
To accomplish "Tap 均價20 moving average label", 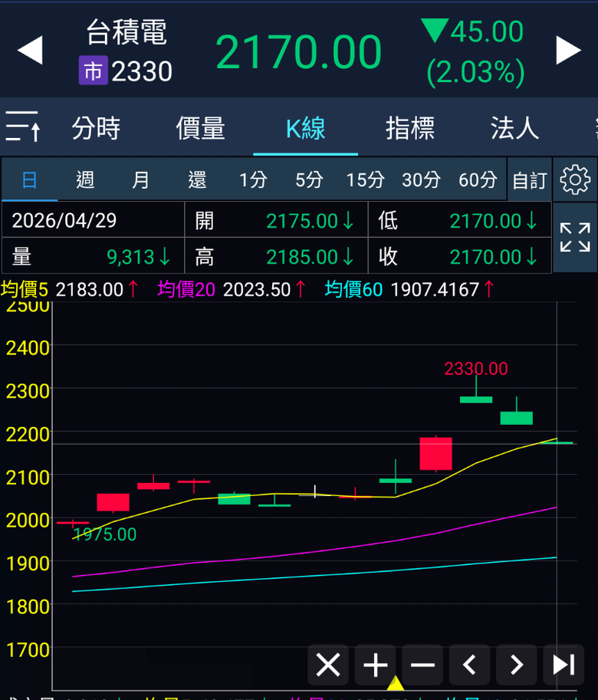I will pyautogui.click(x=186, y=290).
